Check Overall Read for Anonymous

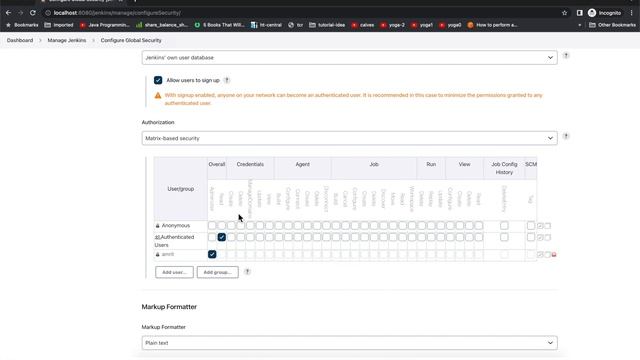(222, 225)
